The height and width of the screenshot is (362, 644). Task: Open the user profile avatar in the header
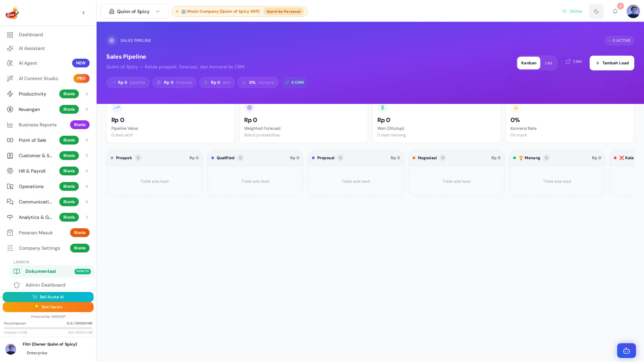633,11
